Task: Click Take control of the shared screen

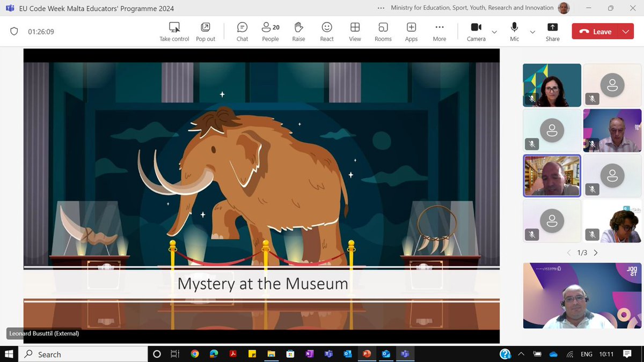Action: (x=173, y=31)
